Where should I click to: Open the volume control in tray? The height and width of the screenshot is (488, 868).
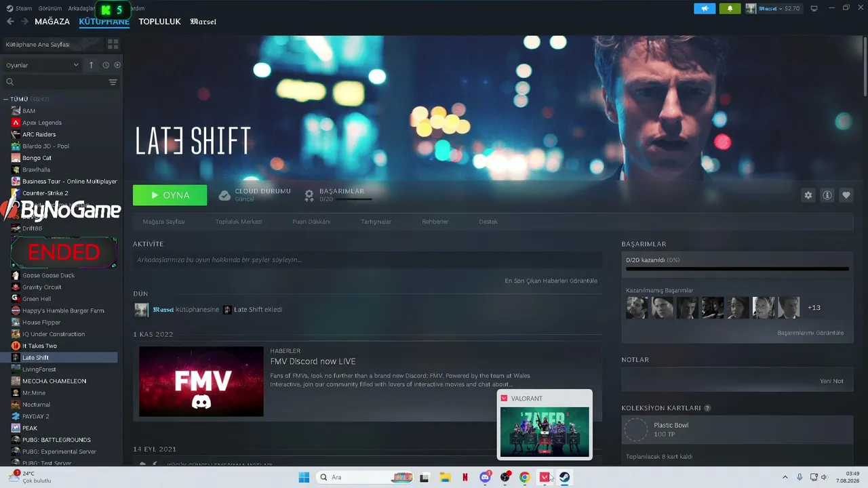coord(825,477)
